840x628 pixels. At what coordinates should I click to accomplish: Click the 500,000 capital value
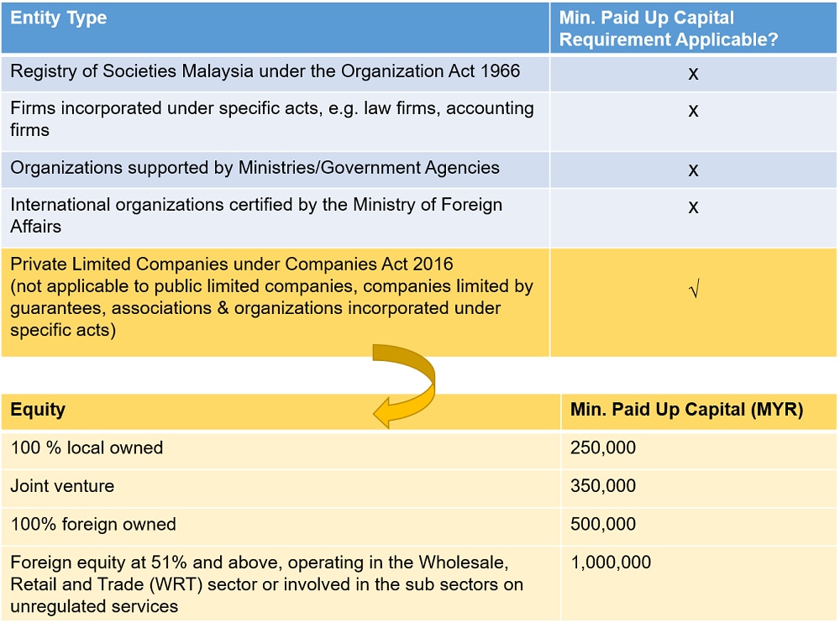pos(603,525)
